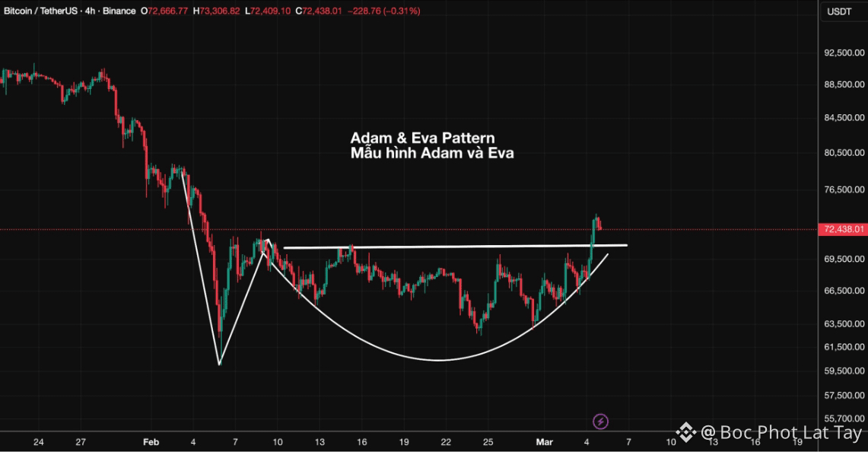Click the 69,500.00 price axis label
Viewport: 868px width, 452px height.
click(844, 259)
